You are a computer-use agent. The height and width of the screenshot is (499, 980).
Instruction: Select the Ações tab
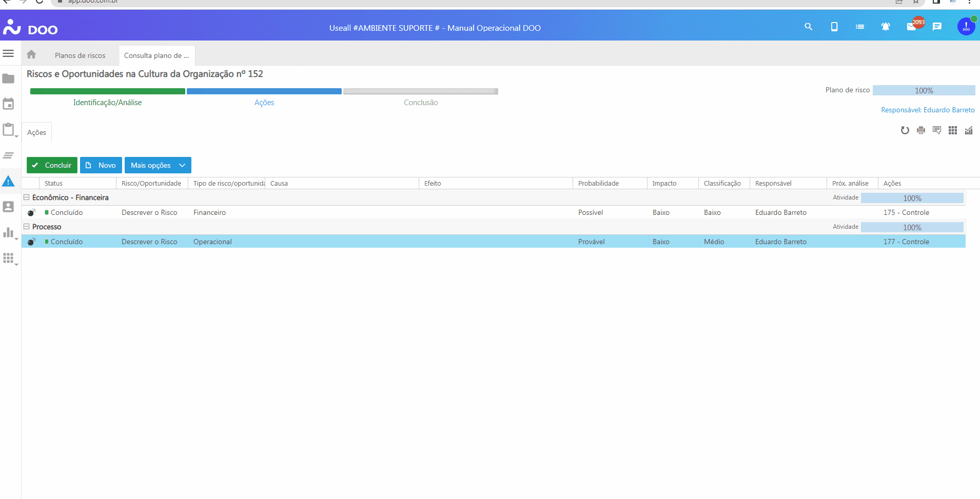(x=36, y=132)
